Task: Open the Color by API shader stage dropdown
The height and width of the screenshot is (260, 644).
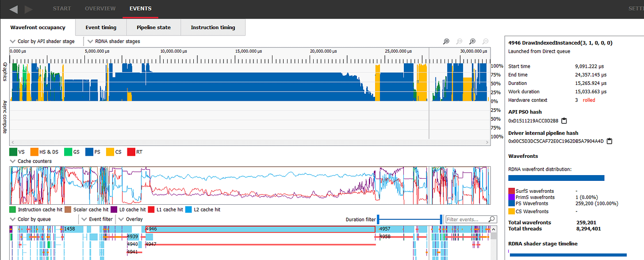Action: [42, 41]
